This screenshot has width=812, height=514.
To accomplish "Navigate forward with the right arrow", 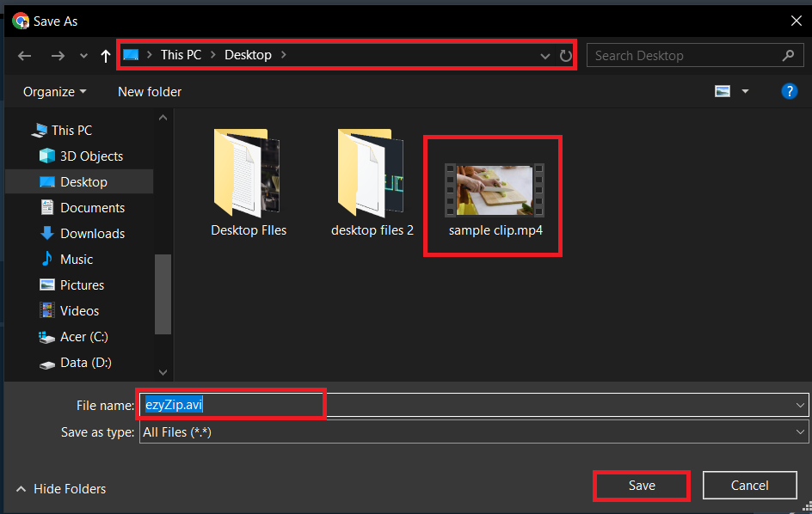I will pos(58,55).
